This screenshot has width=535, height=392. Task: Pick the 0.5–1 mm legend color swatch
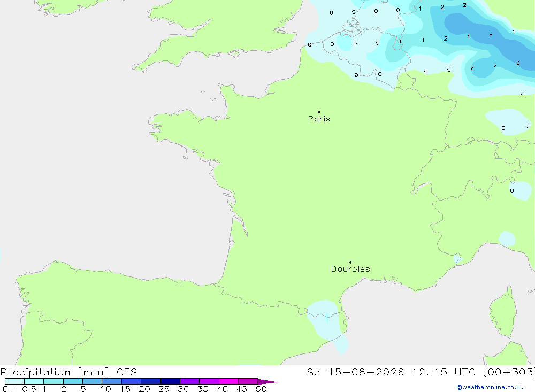point(34,381)
